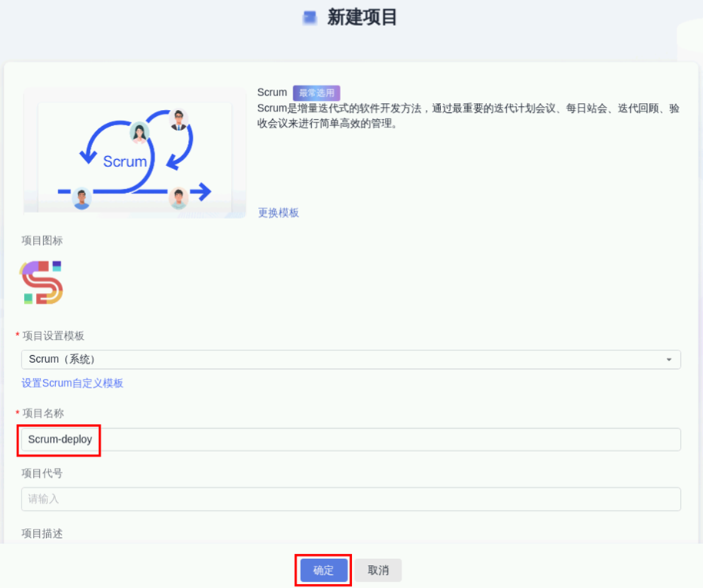The image size is (703, 588).
Task: Open the Scrum（系统）template dropdown
Action: pos(350,359)
